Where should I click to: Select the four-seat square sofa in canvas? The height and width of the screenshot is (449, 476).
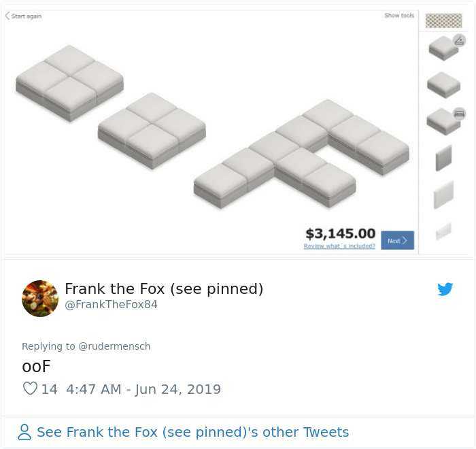coord(69,82)
